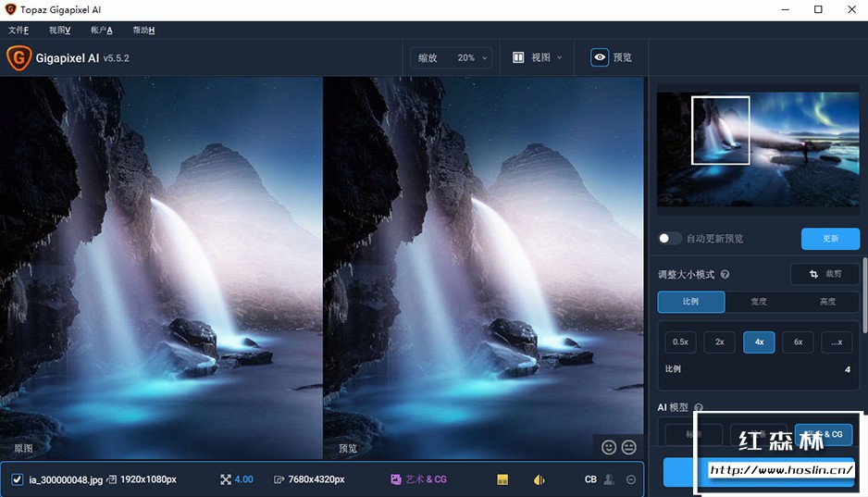Click the happy smiley feedback icon
The image size is (868, 497).
(609, 447)
